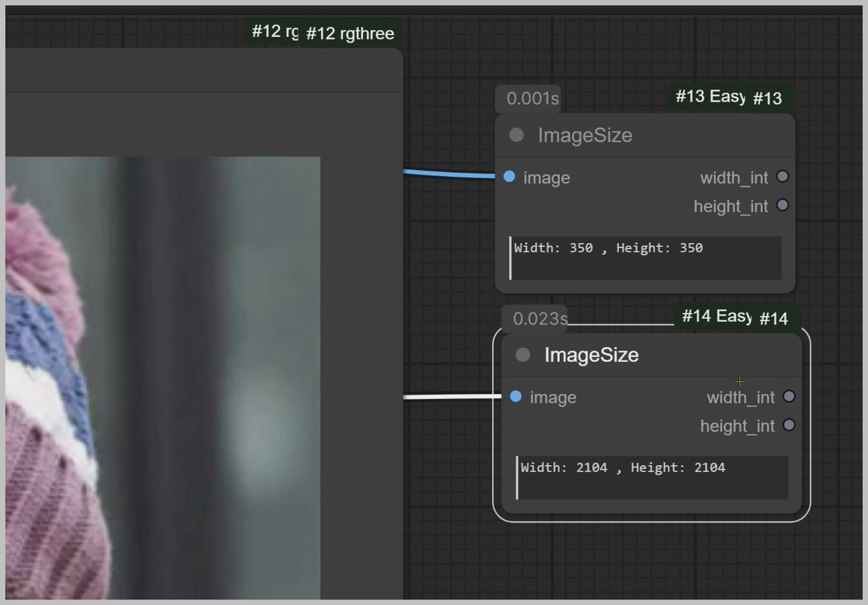Click the #14 Easy badge text
This screenshot has width=868, height=605.
(717, 316)
